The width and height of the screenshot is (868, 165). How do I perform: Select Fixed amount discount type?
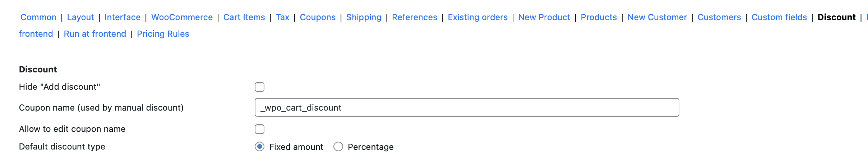point(259,147)
